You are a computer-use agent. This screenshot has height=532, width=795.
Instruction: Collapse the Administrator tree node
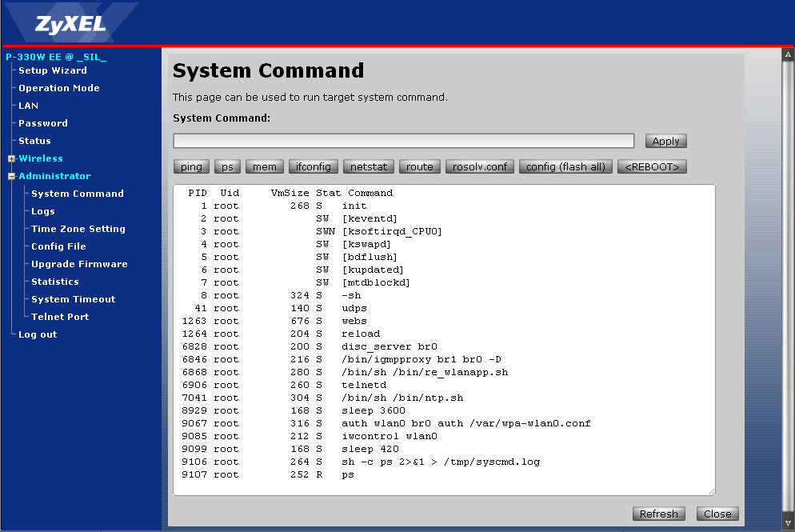pos(12,177)
